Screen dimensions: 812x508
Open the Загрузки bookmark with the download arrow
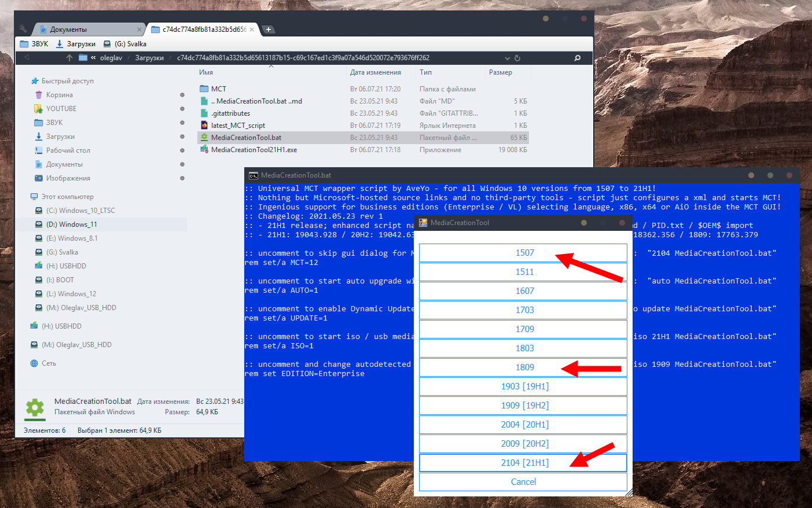click(x=76, y=44)
